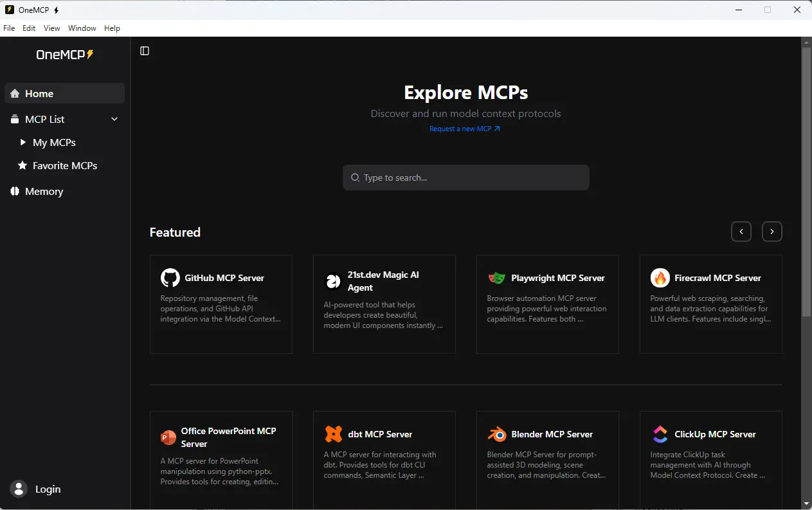Open the Playwright MCP Server card
Screen dimensions: 812x510
(x=548, y=304)
